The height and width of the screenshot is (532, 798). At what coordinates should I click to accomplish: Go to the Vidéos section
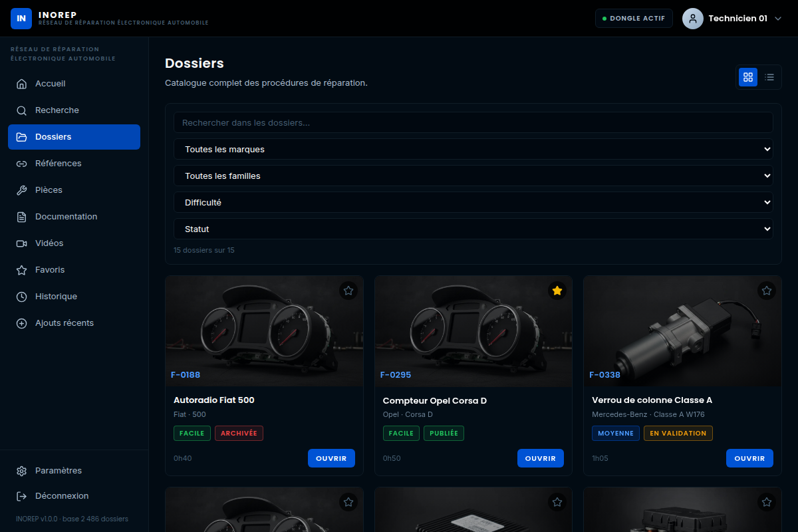click(x=74, y=243)
